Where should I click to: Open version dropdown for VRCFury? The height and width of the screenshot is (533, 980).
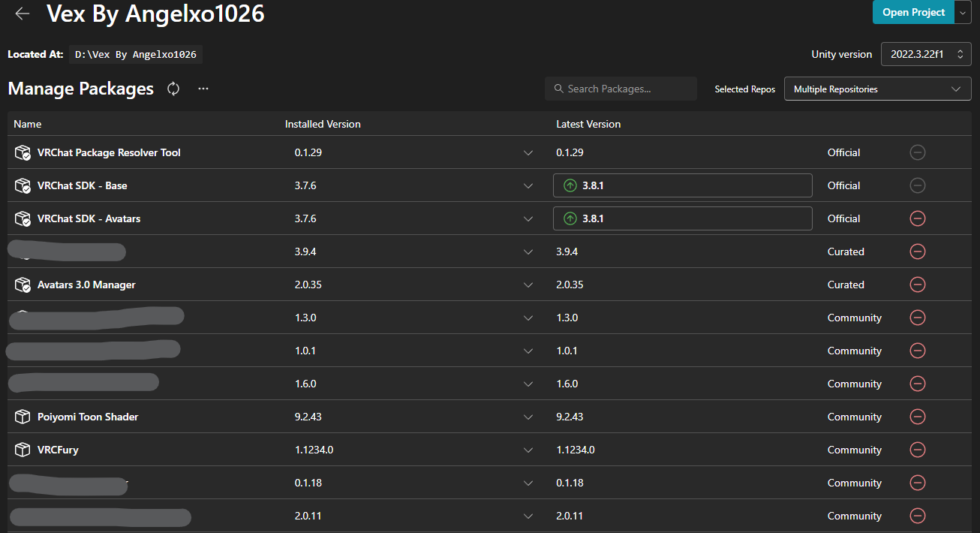(x=528, y=450)
